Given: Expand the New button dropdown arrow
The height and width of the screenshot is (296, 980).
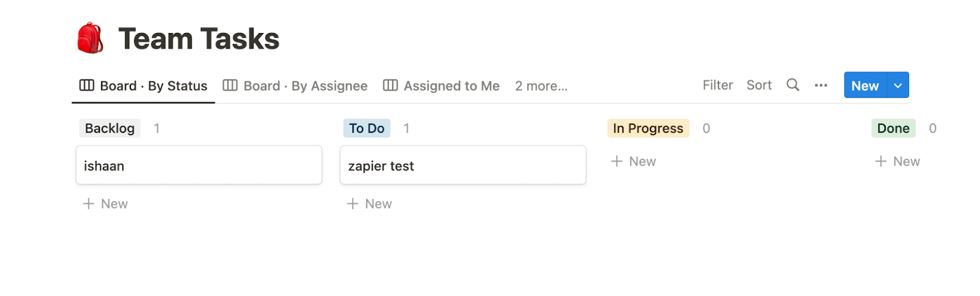Looking at the screenshot, I should 898,86.
